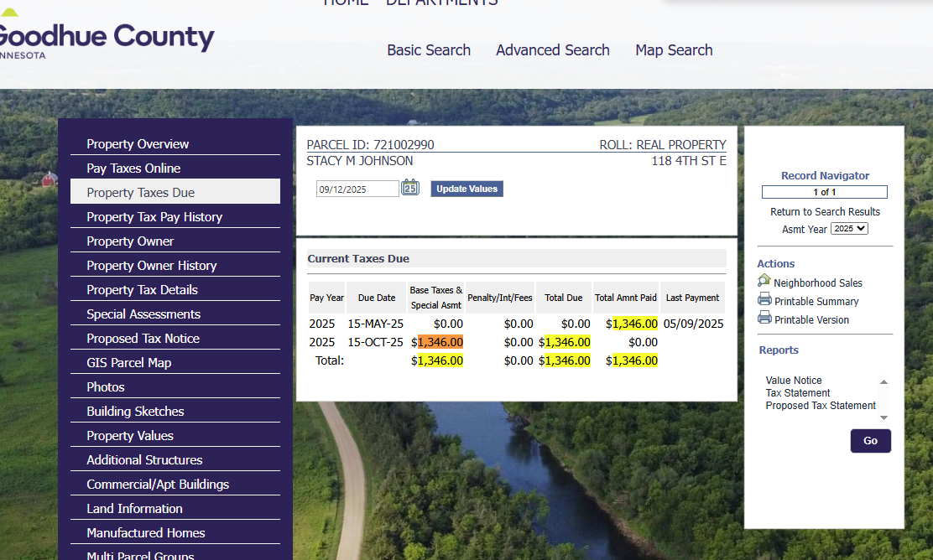Click the Neighborhood Sales house icon
This screenshot has width=933, height=560.
764,281
